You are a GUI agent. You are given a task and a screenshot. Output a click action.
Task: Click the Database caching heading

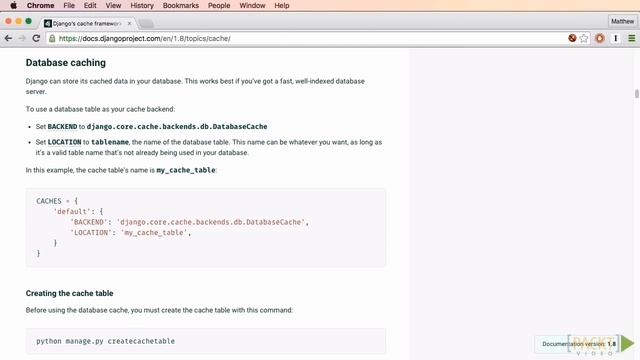[x=66, y=63]
